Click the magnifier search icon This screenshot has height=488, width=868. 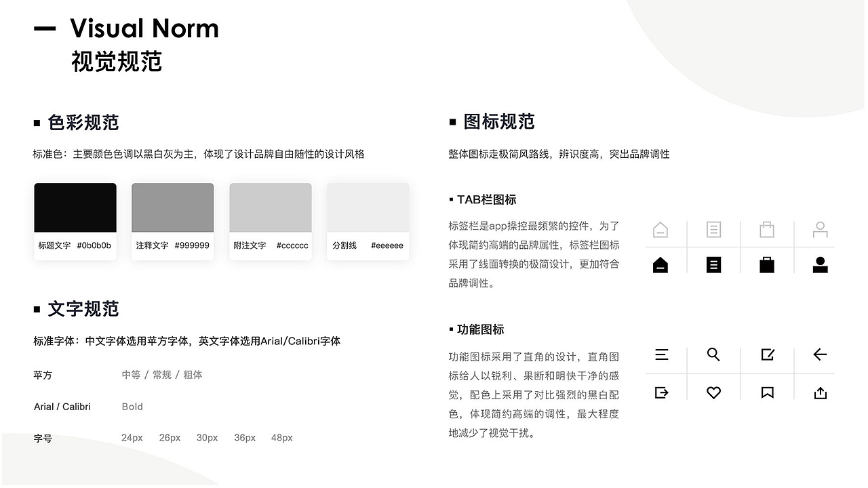pos(713,354)
